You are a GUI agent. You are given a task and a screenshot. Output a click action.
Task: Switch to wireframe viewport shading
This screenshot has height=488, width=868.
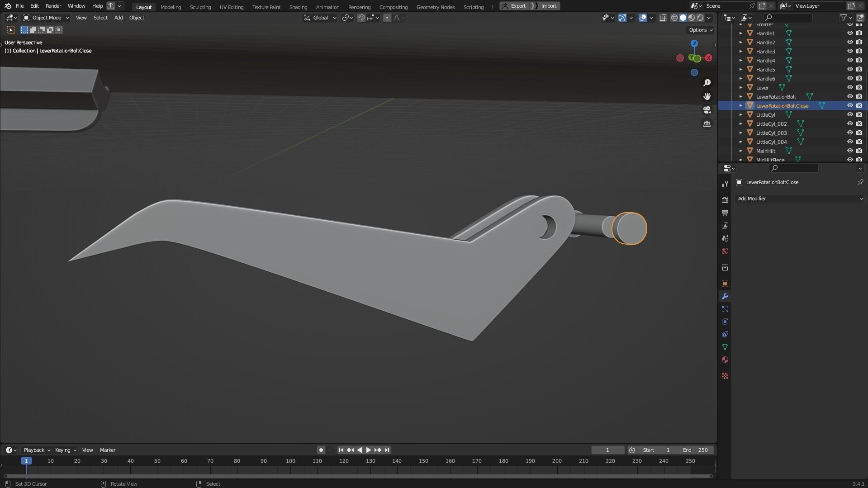coord(674,18)
